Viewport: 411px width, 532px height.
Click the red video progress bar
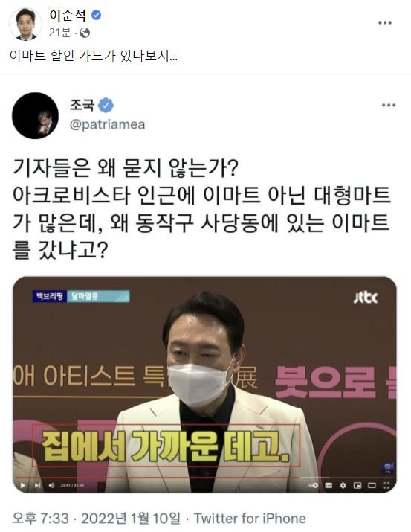pos(156,478)
